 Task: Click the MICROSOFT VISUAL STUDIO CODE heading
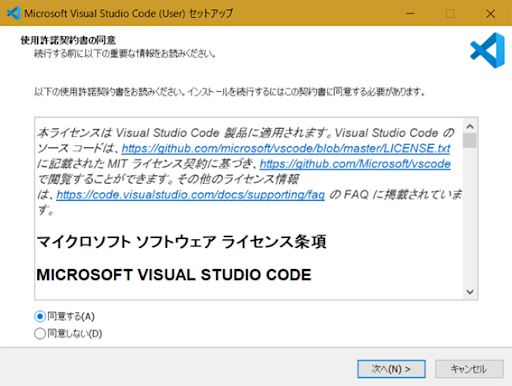pyautogui.click(x=174, y=275)
